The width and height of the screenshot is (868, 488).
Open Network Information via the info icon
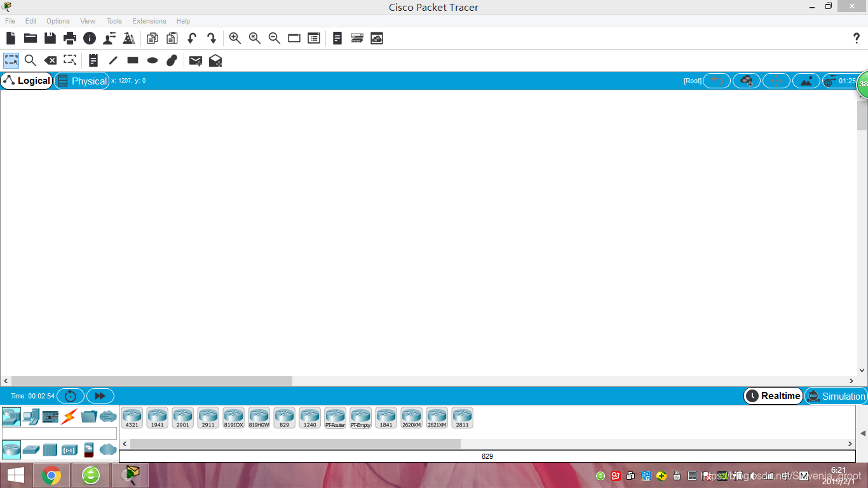(90, 38)
